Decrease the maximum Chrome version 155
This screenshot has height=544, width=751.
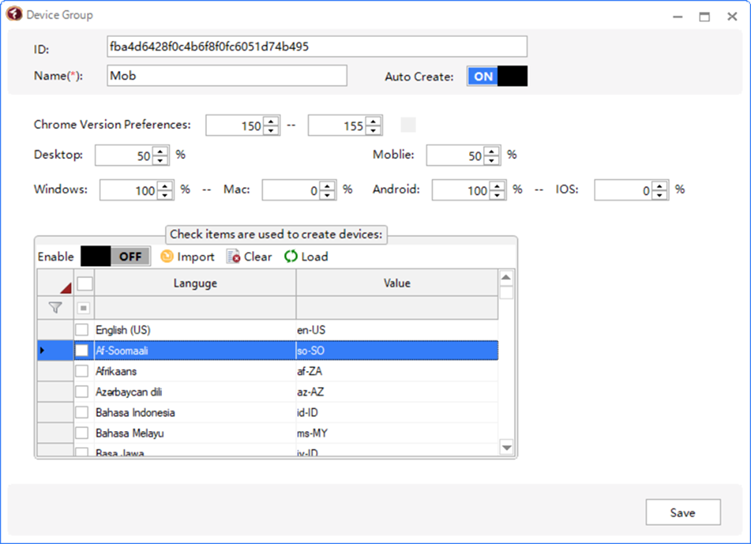click(373, 130)
